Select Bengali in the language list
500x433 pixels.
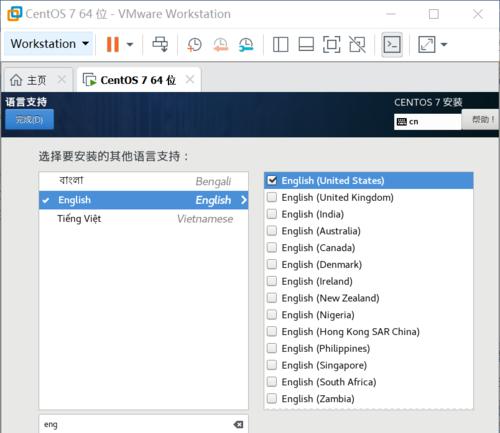pos(144,181)
